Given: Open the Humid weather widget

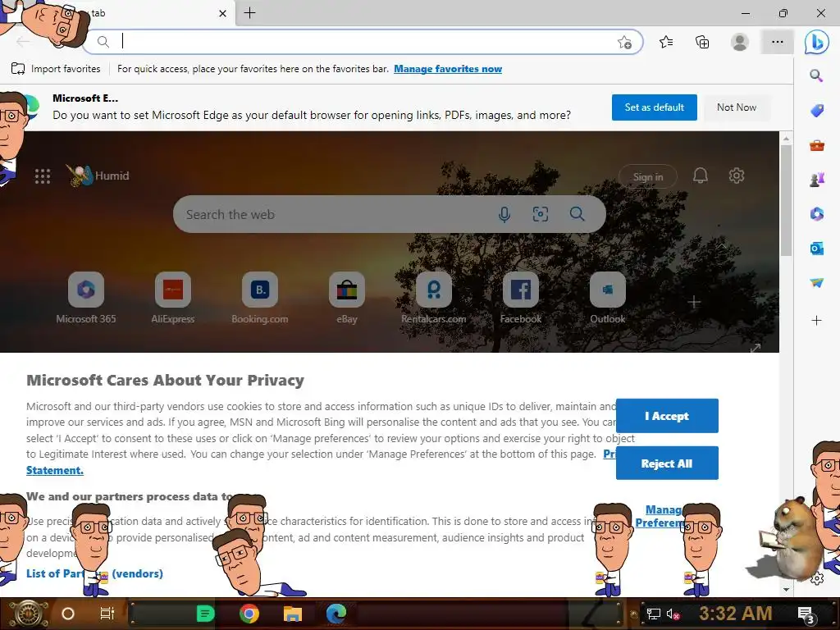Looking at the screenshot, I should [98, 176].
